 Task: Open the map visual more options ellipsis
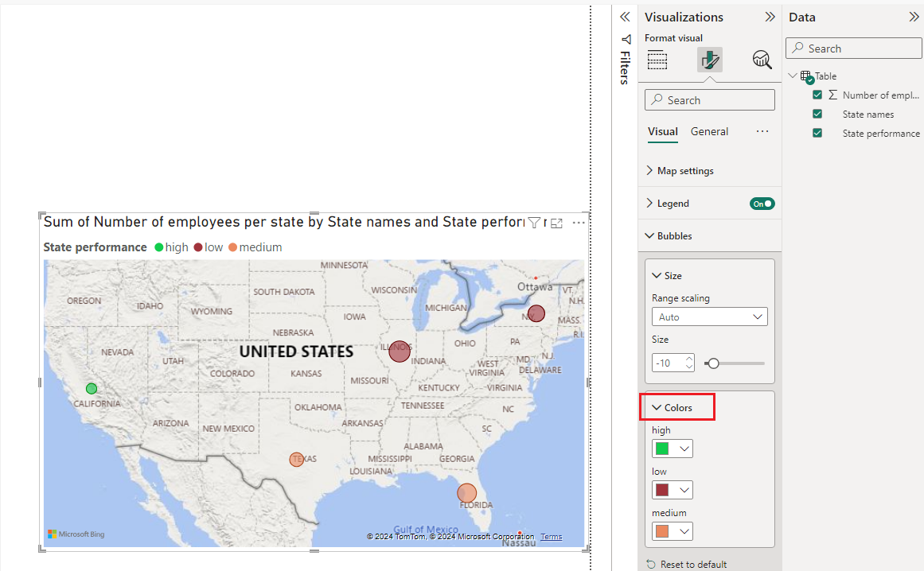coord(579,223)
